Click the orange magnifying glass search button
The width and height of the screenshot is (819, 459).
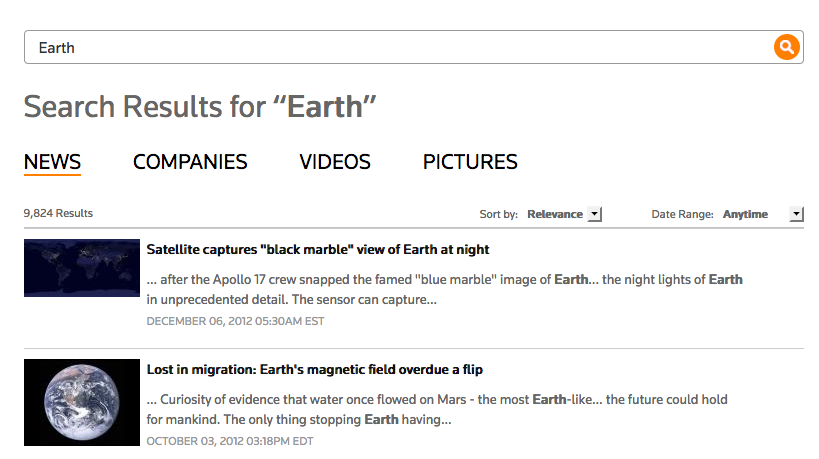(787, 47)
